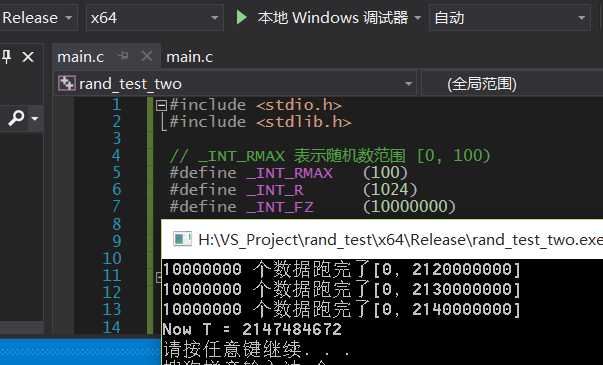Click the (10000000) macro value
Screen dimensions: 603x365
click(409, 207)
